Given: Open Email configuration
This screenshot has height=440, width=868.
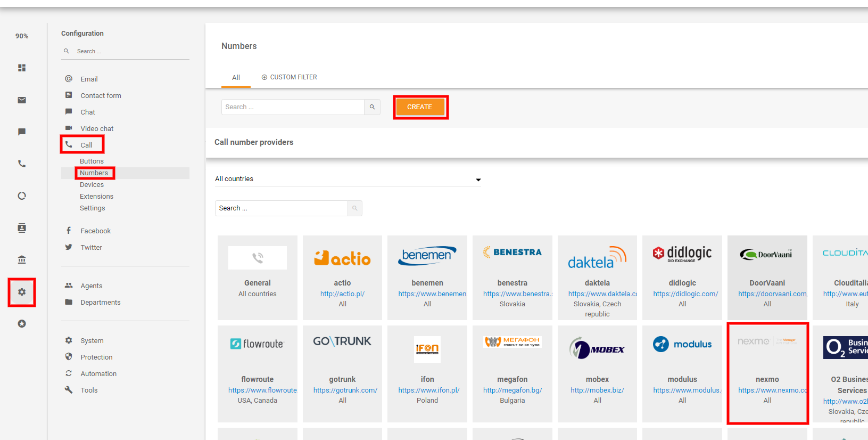Looking at the screenshot, I should point(89,79).
